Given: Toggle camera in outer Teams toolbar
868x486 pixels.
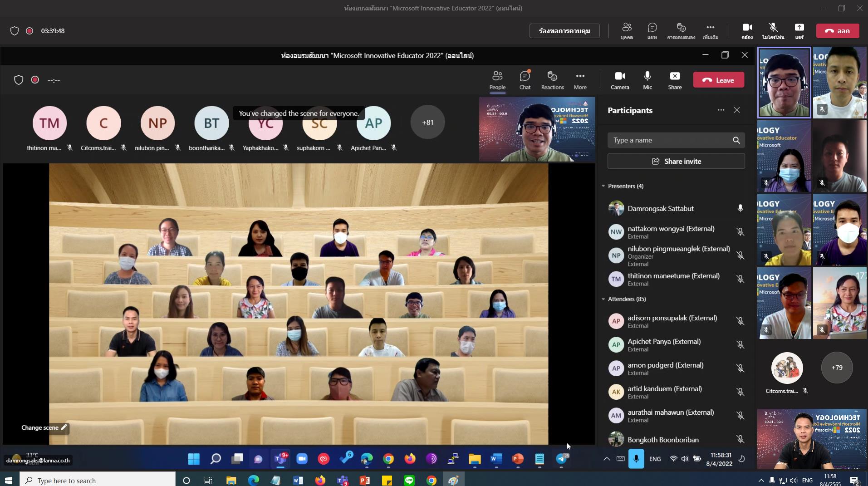Looking at the screenshot, I should [x=747, y=31].
